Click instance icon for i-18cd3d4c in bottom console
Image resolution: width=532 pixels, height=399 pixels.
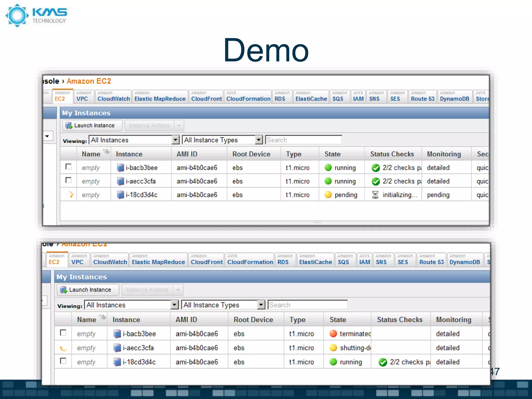(x=117, y=362)
